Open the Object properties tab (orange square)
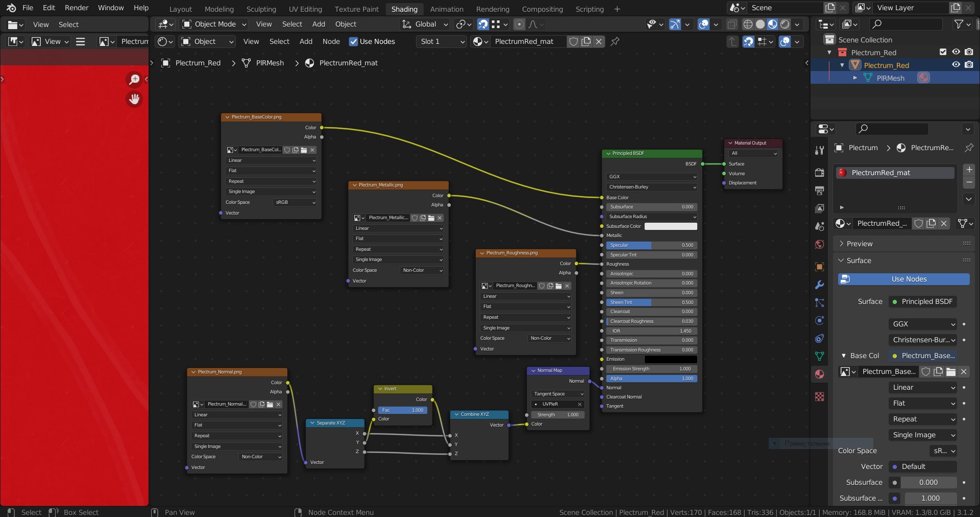Screen dimensions: 980x517 tap(819, 267)
